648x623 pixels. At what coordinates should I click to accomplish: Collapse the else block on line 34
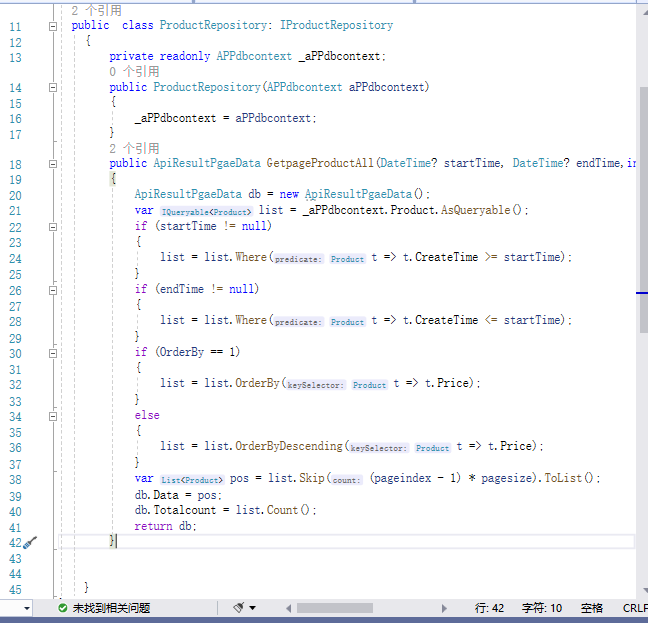click(x=53, y=416)
